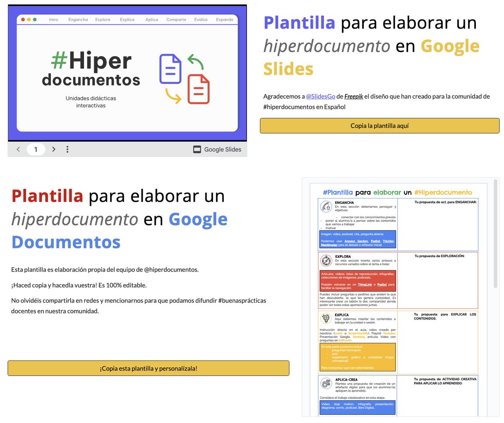Viewport: 504px width, 423px height.
Task: Click '#Plantilla para elaborar un #Hiperdocumento' document title
Action: point(397,192)
